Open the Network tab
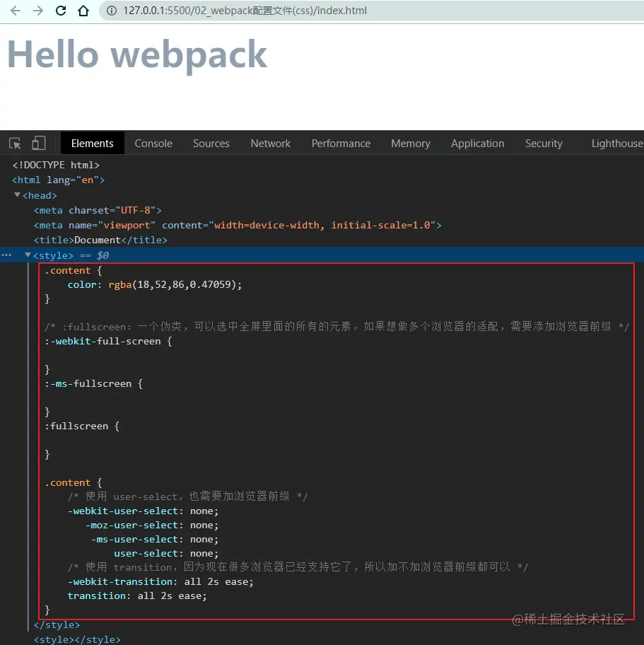 click(x=271, y=143)
